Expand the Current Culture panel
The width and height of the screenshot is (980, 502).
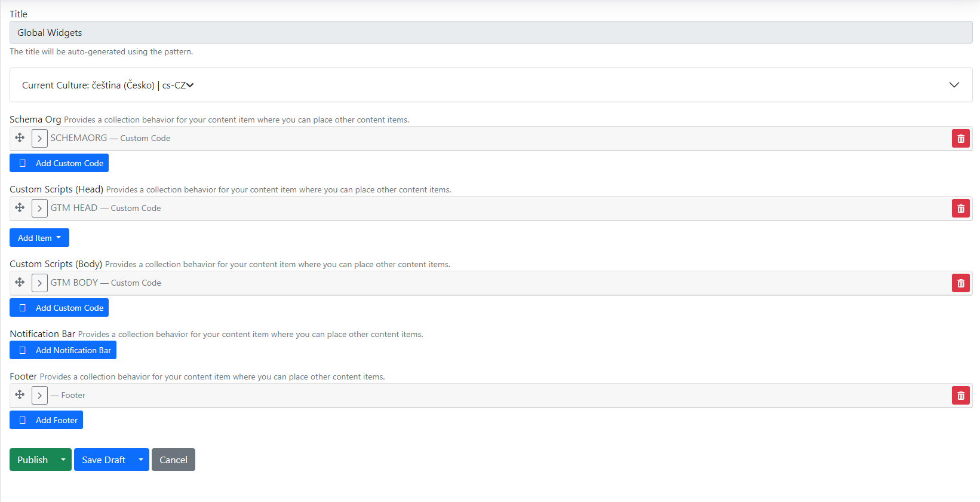pyautogui.click(x=954, y=85)
